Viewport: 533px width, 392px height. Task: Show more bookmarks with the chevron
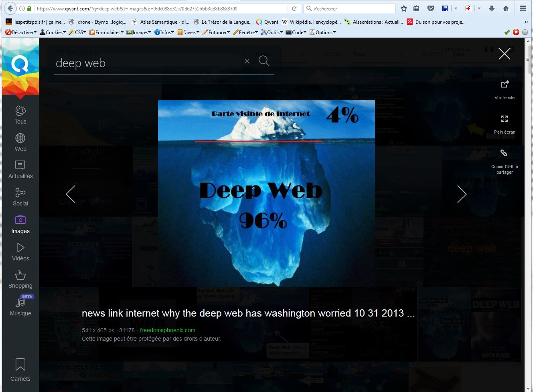[x=526, y=22]
